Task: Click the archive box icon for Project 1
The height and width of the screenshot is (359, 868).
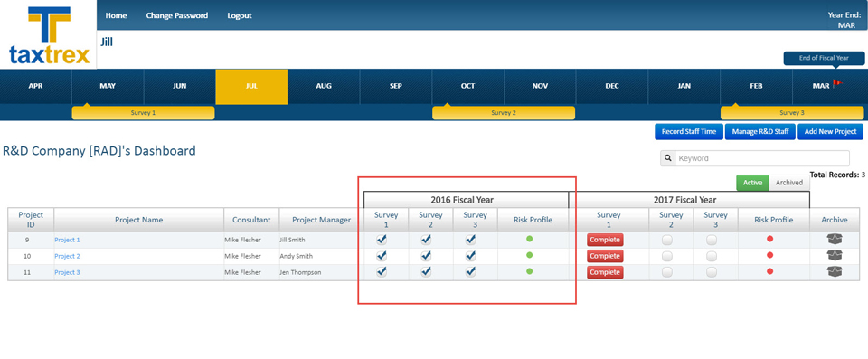Action: point(835,240)
